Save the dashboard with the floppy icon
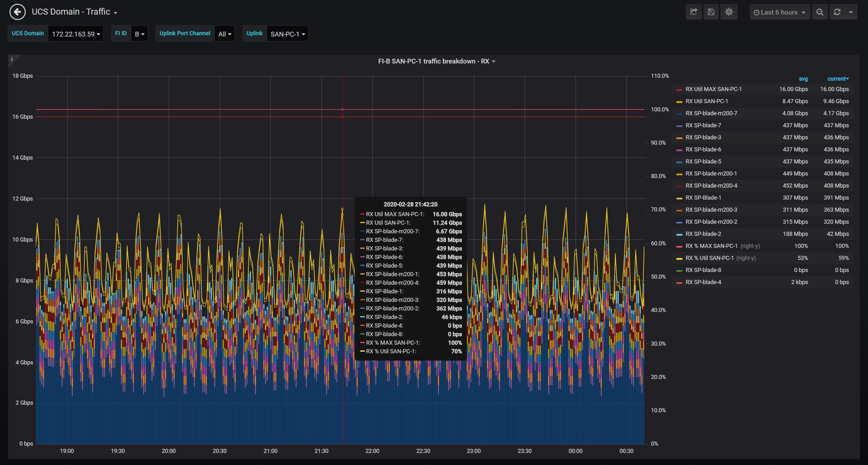 711,12
